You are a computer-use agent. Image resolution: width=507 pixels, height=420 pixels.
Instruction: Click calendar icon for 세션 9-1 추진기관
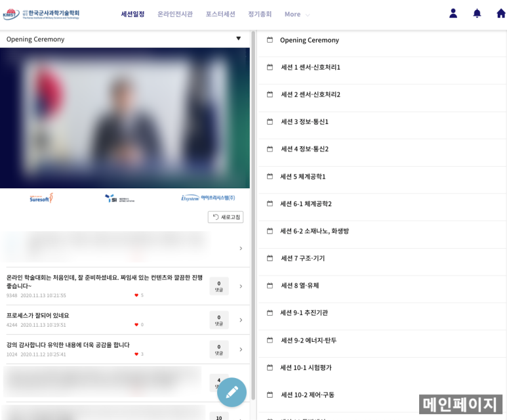tap(270, 313)
